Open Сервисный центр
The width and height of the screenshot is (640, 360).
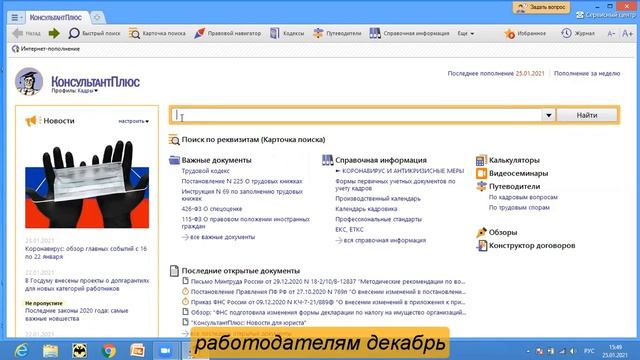click(605, 15)
